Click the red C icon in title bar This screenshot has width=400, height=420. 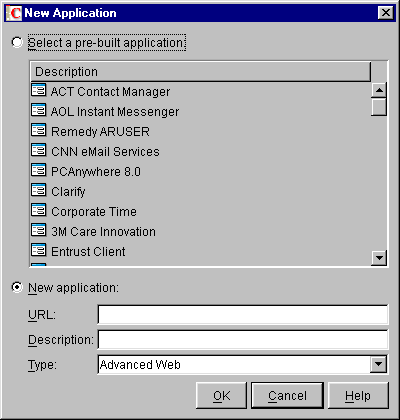(x=14, y=13)
